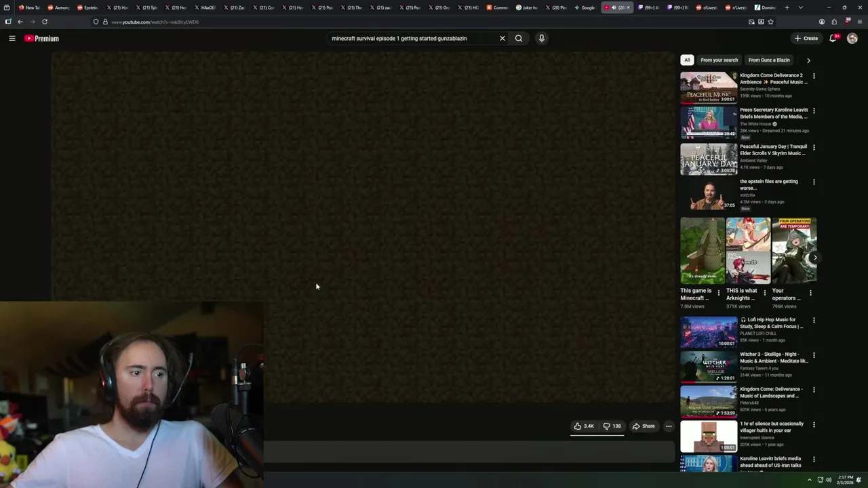Switch to the joker browser tab
Image resolution: width=868 pixels, height=488 pixels.
[526, 7]
